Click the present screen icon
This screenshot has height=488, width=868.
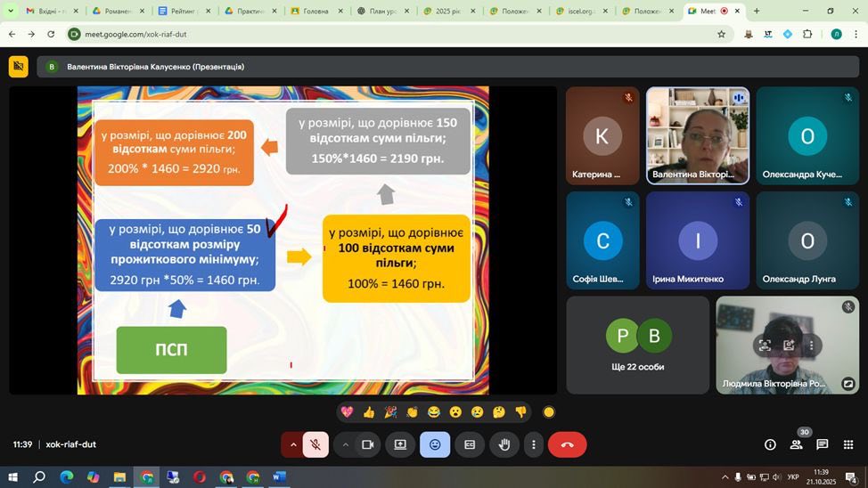tap(400, 444)
